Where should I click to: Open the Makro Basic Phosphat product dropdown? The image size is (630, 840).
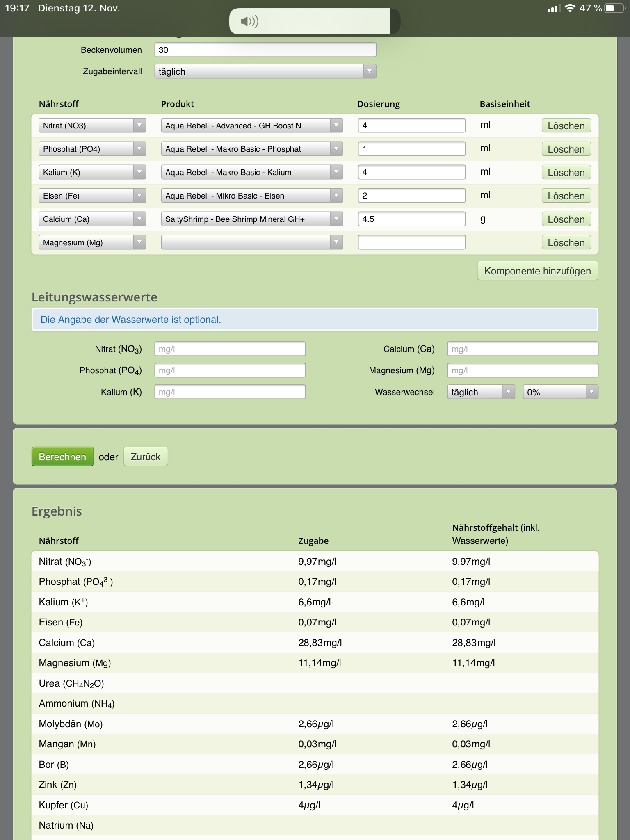click(252, 149)
